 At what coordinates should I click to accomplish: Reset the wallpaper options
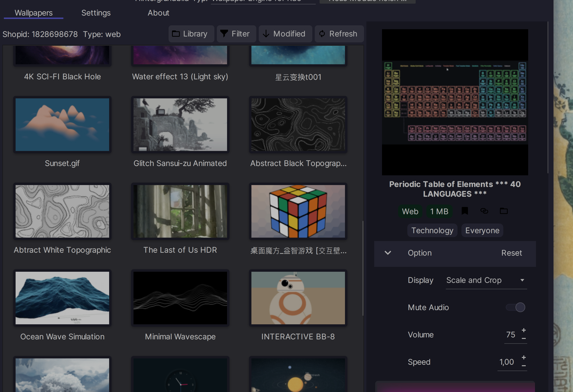(x=512, y=253)
